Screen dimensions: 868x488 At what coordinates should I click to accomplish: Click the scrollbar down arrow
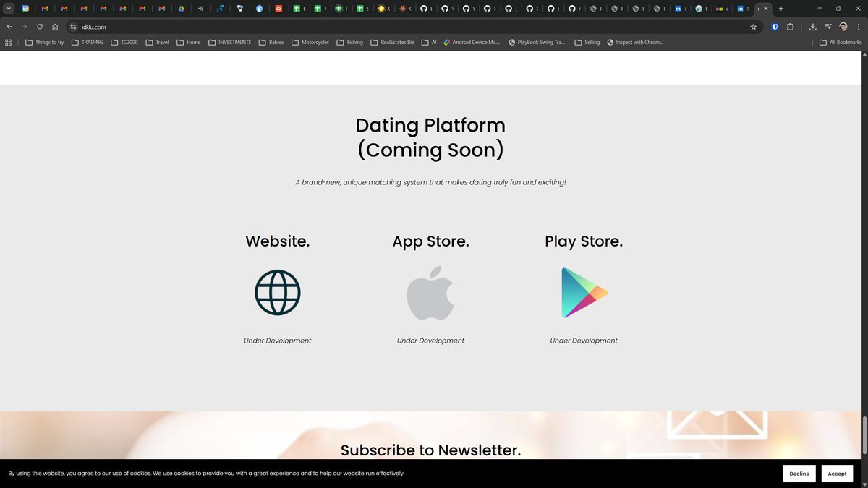(864, 484)
